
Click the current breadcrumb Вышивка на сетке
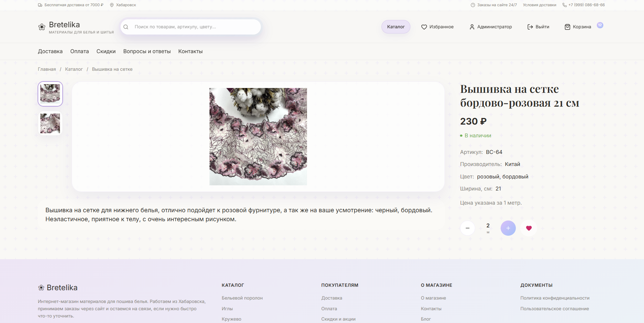[x=112, y=69]
